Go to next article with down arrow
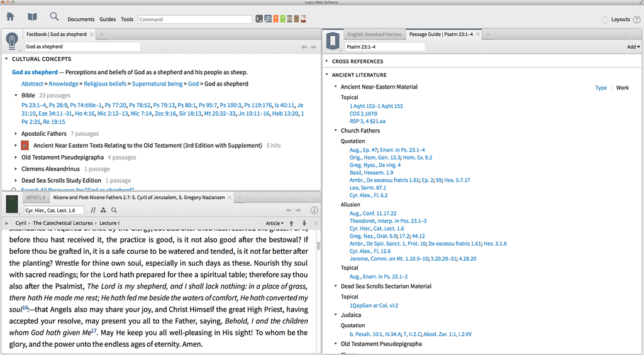 click(304, 223)
